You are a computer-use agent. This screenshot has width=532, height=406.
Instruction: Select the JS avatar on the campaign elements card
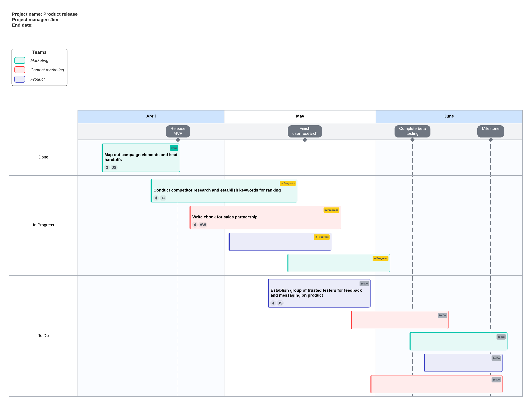click(114, 167)
